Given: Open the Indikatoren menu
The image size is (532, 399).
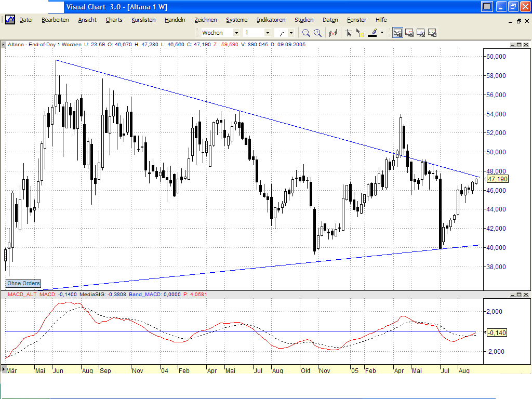Looking at the screenshot, I should (271, 20).
